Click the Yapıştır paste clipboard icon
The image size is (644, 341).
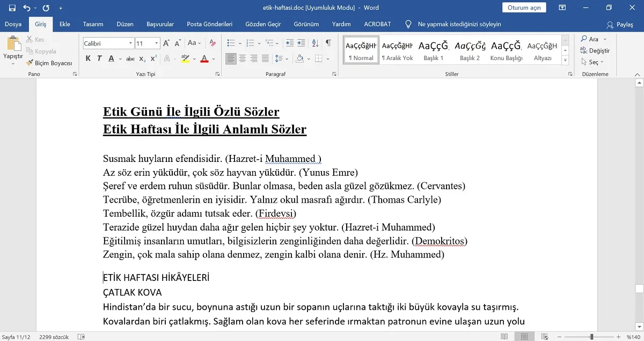pos(14,43)
